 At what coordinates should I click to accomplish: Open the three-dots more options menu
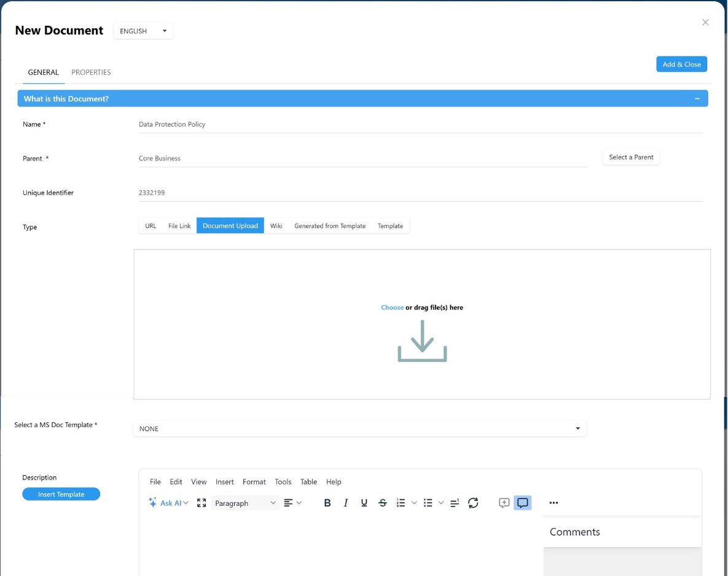coord(554,503)
